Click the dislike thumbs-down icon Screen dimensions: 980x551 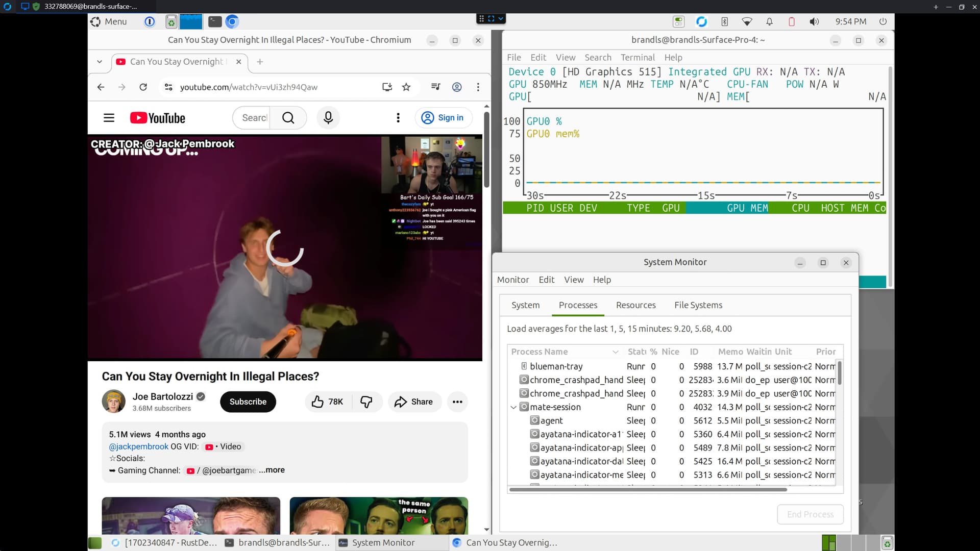(366, 402)
